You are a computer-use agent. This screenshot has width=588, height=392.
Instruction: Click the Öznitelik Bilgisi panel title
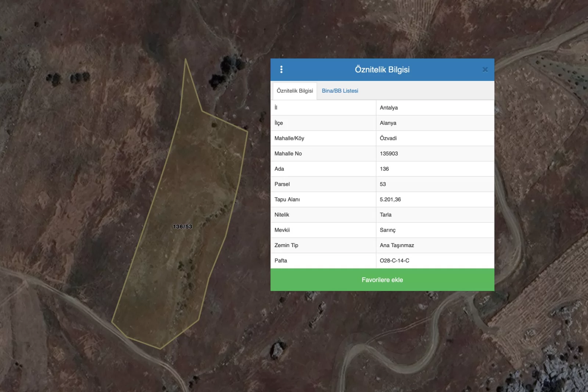click(x=382, y=70)
